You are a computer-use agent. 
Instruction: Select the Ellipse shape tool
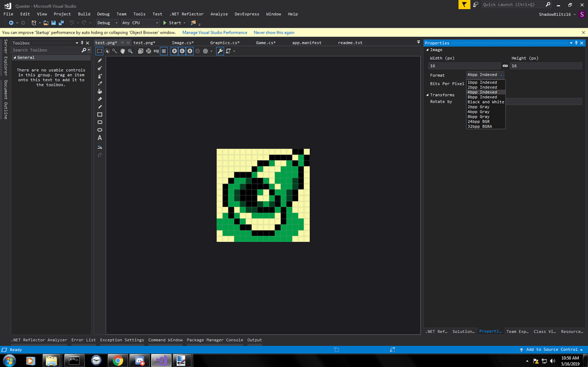99,130
